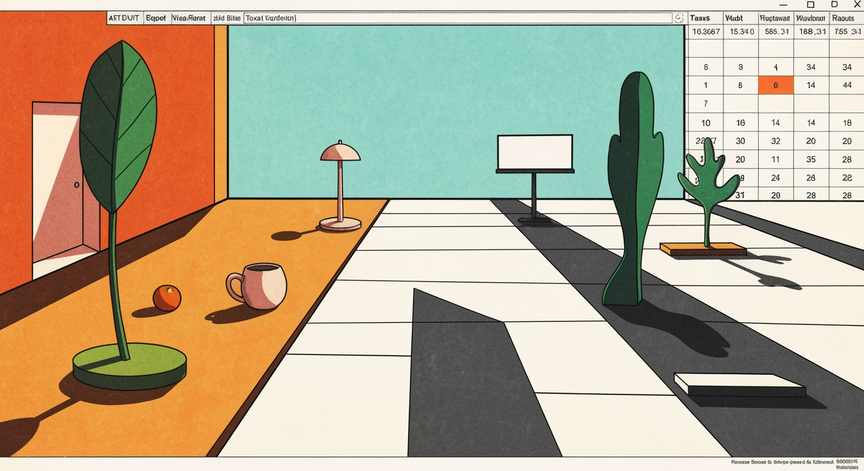
Task: Select the cell containing 585.31
Action: (x=776, y=32)
